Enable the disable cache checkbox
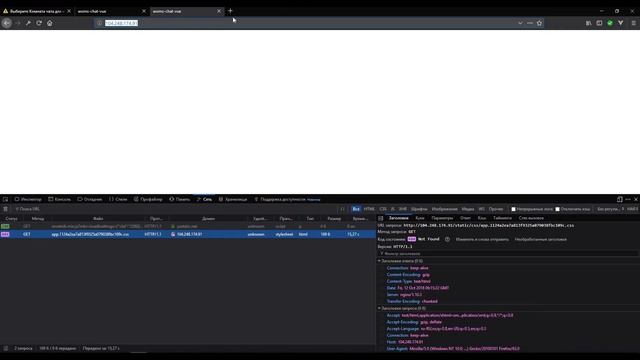The image size is (640, 360). click(558, 209)
